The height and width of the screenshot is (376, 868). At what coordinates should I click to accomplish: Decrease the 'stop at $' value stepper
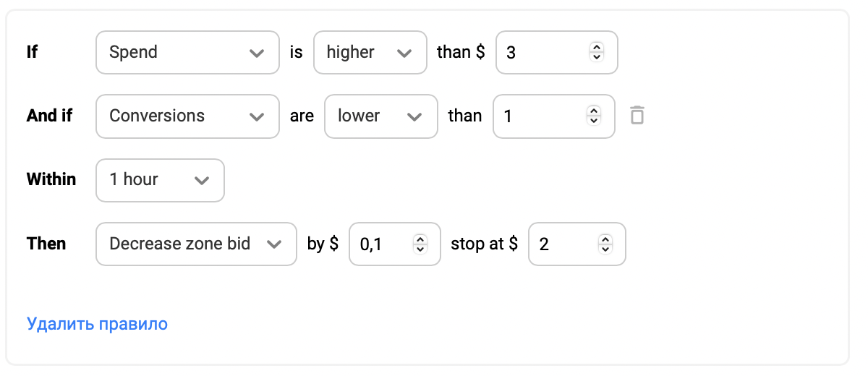(605, 249)
